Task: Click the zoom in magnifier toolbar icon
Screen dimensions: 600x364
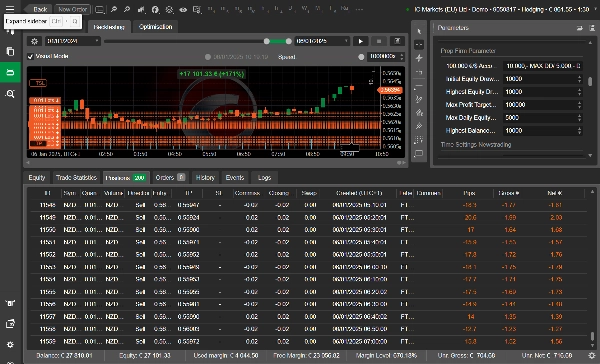Action: coord(114,9)
